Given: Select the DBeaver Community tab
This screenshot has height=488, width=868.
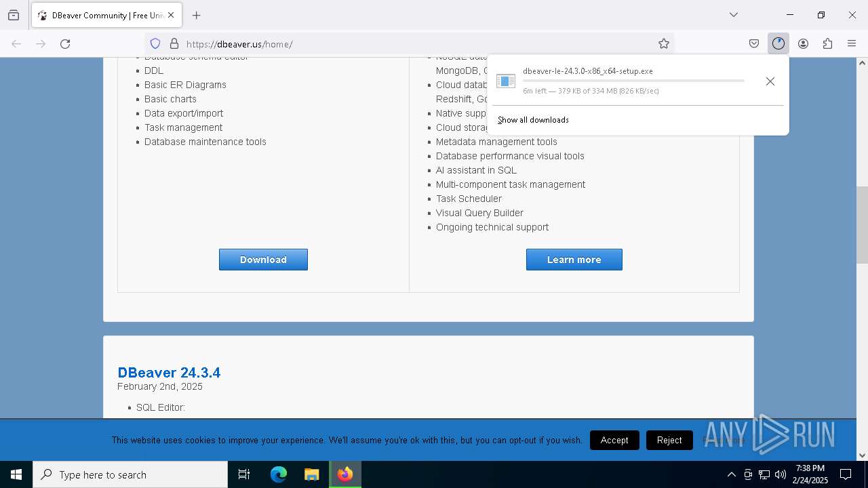Looking at the screenshot, I should tap(106, 15).
